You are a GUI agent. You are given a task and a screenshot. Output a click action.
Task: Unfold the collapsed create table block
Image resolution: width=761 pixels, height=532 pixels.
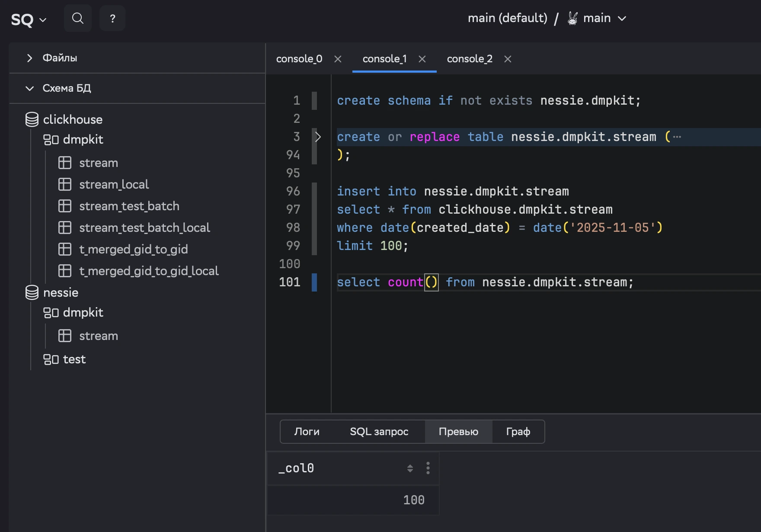318,137
